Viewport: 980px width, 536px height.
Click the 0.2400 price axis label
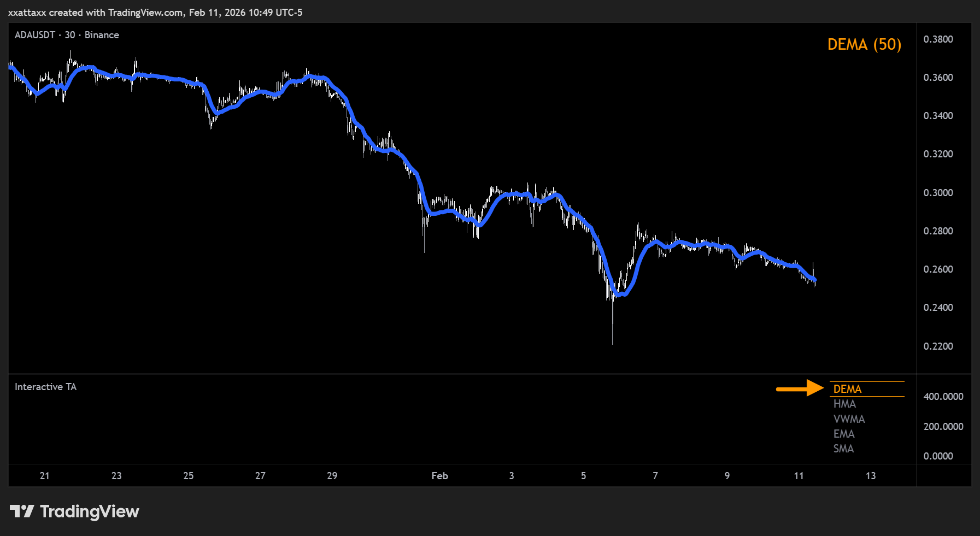point(938,308)
